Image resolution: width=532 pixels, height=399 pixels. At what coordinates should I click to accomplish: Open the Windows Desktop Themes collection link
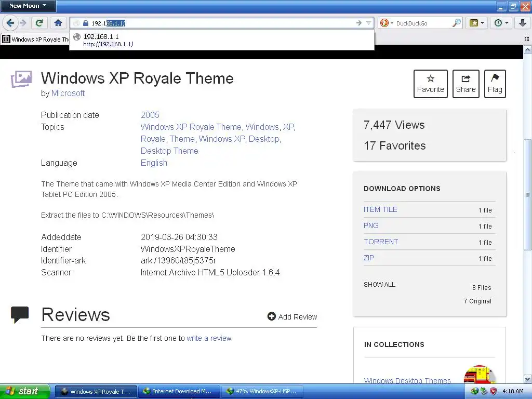(407, 381)
